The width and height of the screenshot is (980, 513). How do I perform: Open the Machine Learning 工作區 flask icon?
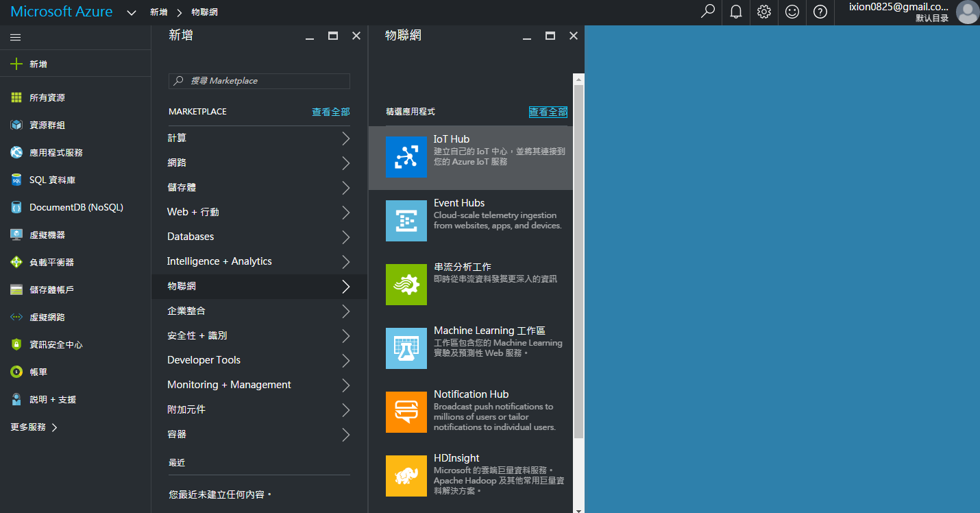[406, 348]
